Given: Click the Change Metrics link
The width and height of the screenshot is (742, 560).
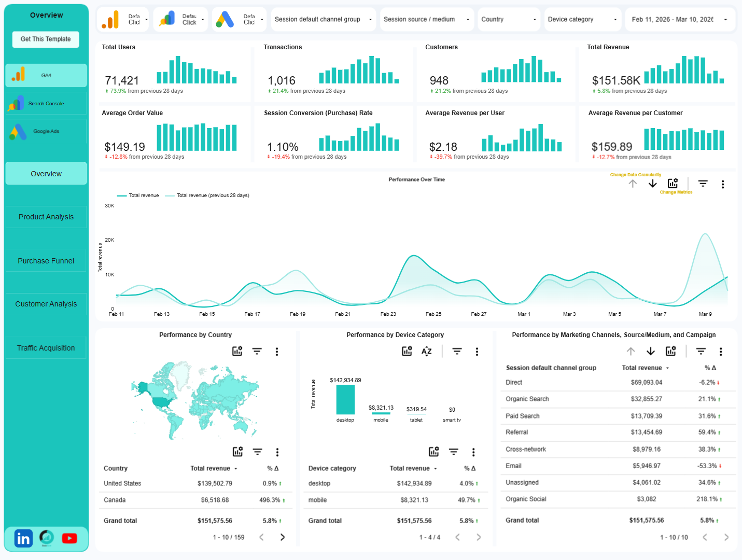Looking at the screenshot, I should pyautogui.click(x=676, y=192).
